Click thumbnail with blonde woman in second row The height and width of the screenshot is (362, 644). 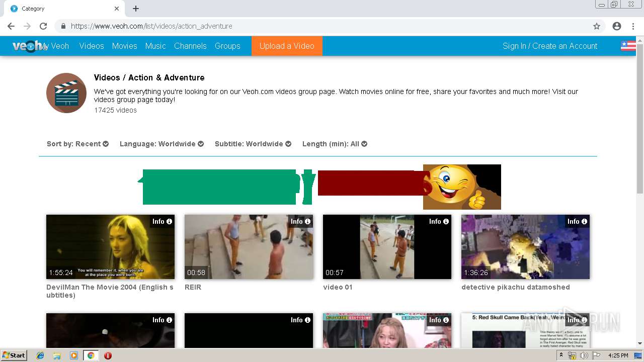pyautogui.click(x=387, y=330)
